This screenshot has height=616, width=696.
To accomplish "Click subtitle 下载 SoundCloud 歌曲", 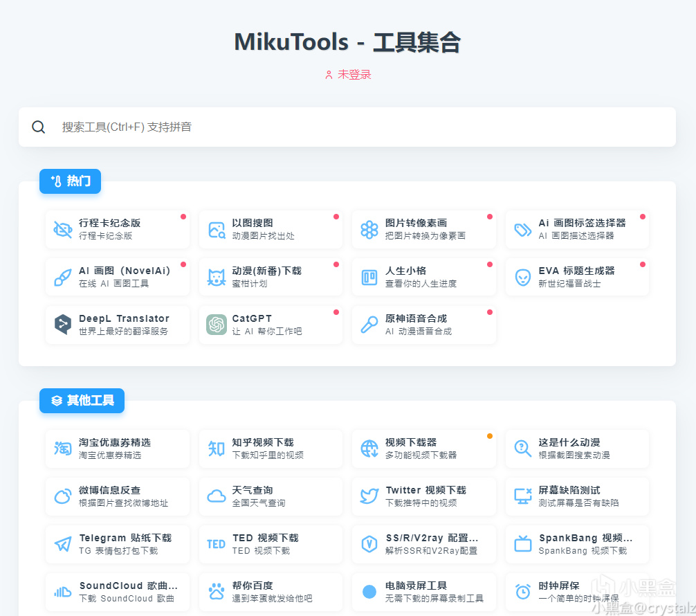I will (x=127, y=598).
